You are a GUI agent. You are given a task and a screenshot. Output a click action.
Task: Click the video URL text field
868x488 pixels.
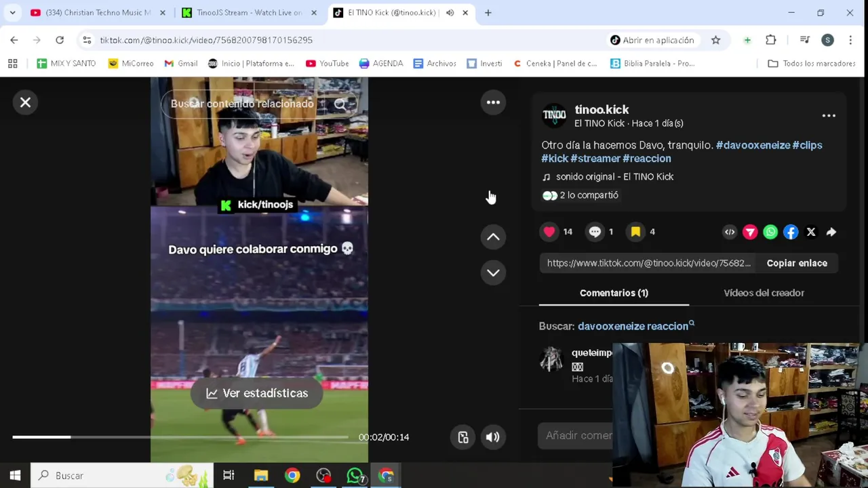click(x=649, y=263)
